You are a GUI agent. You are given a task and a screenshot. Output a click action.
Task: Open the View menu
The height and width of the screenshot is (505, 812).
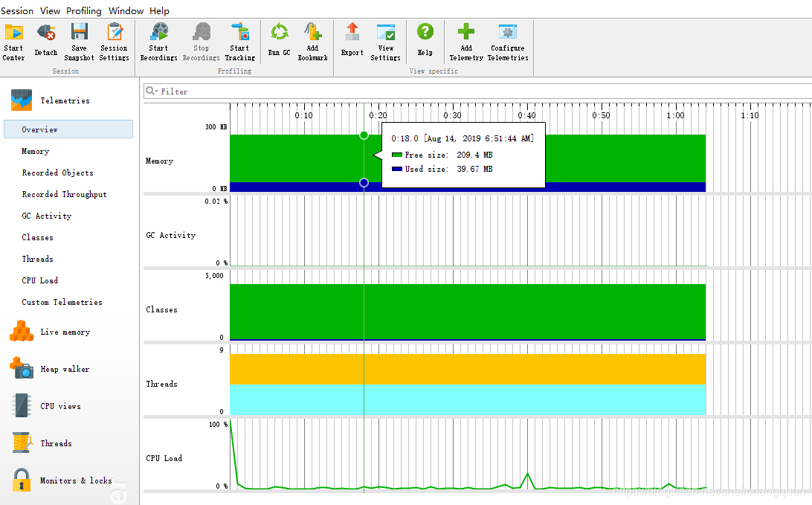51,11
